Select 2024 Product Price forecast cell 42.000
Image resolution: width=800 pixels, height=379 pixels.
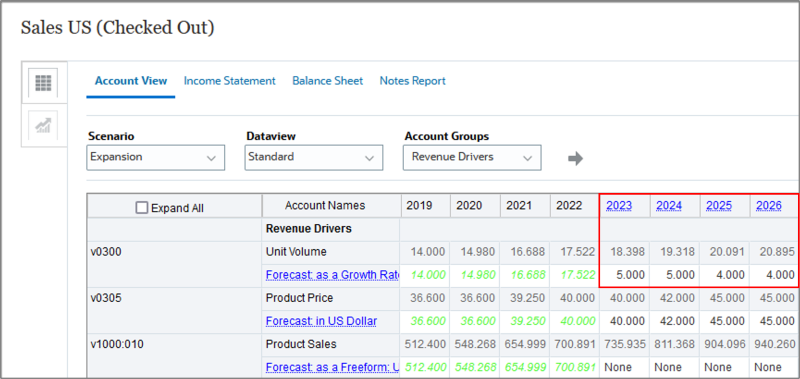pyautogui.click(x=675, y=321)
